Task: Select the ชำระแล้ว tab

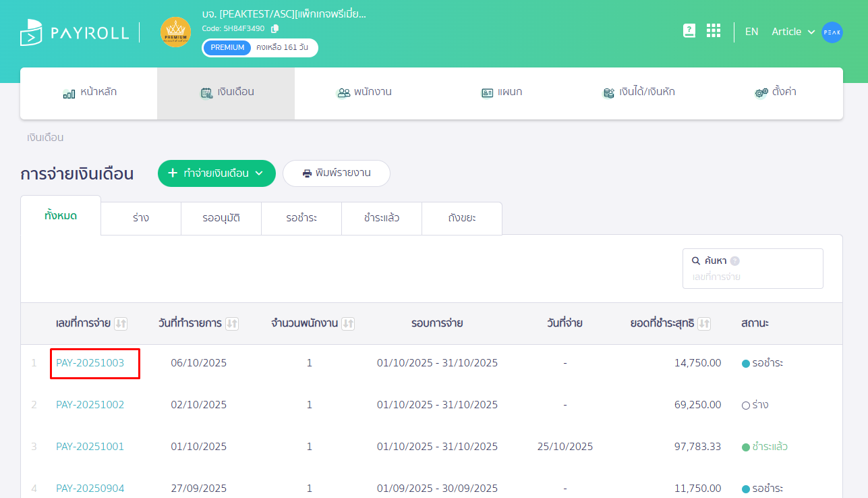Action: point(381,219)
